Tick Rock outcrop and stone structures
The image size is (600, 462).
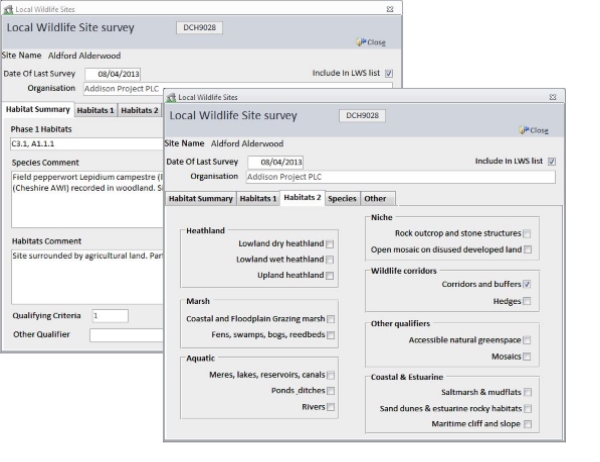tap(527, 233)
